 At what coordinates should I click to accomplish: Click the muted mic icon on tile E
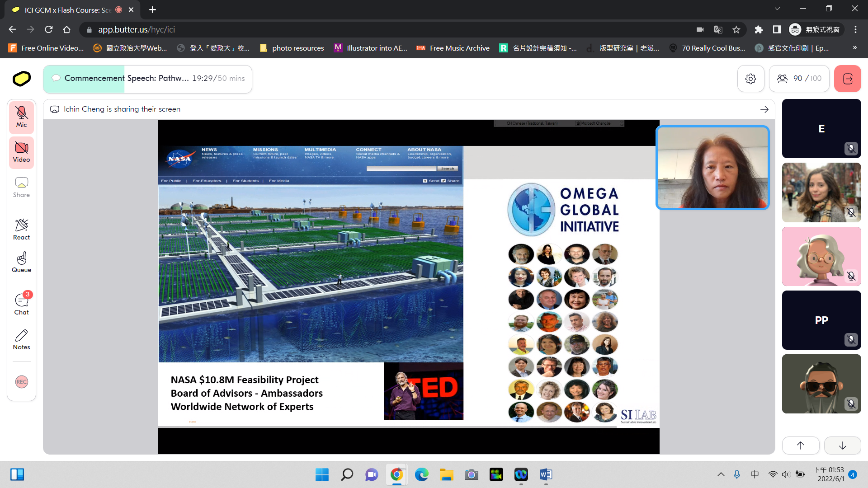tap(851, 148)
